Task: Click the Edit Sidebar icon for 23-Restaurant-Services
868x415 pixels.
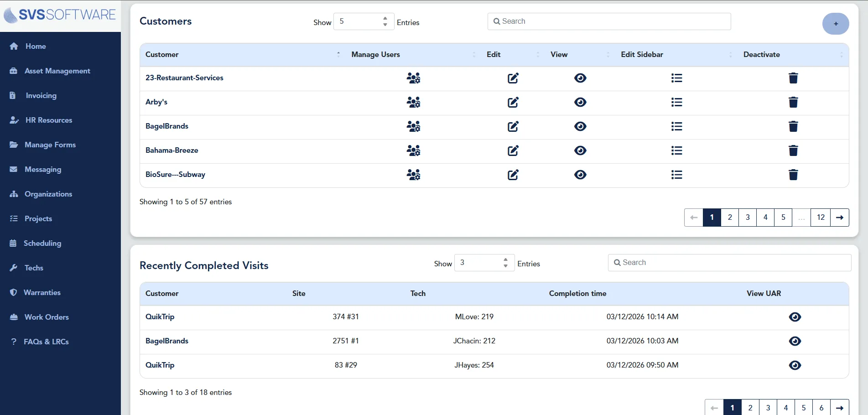Action: pyautogui.click(x=676, y=78)
